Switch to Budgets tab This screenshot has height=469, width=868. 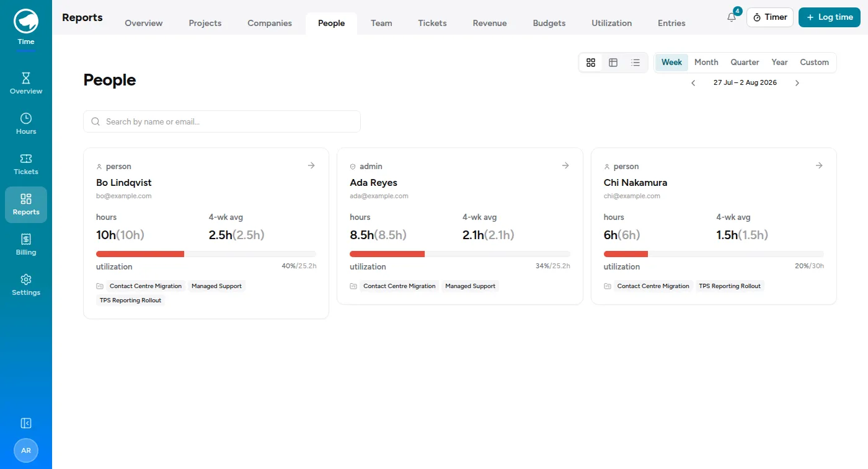pos(549,24)
